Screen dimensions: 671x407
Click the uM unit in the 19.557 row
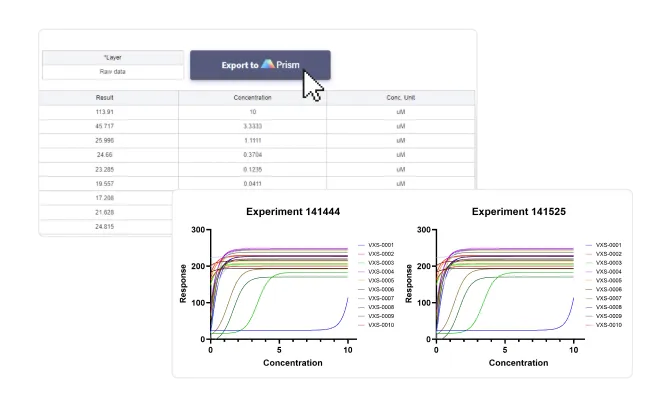tap(401, 184)
